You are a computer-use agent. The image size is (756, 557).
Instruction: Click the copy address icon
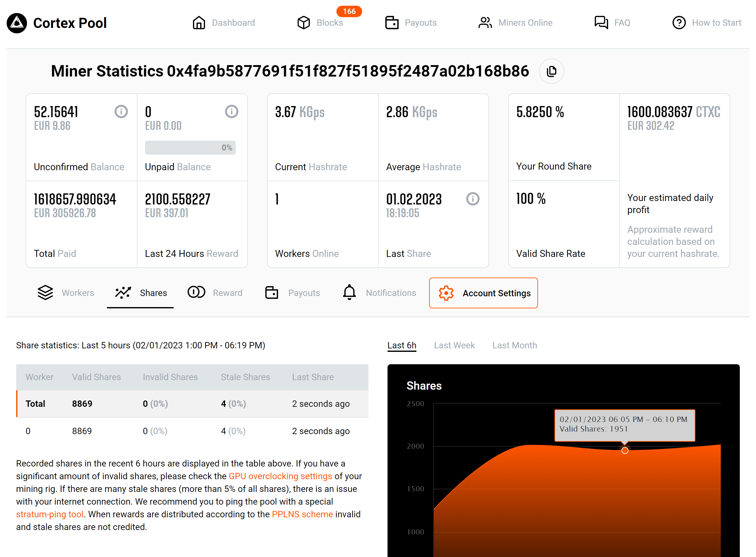click(551, 71)
